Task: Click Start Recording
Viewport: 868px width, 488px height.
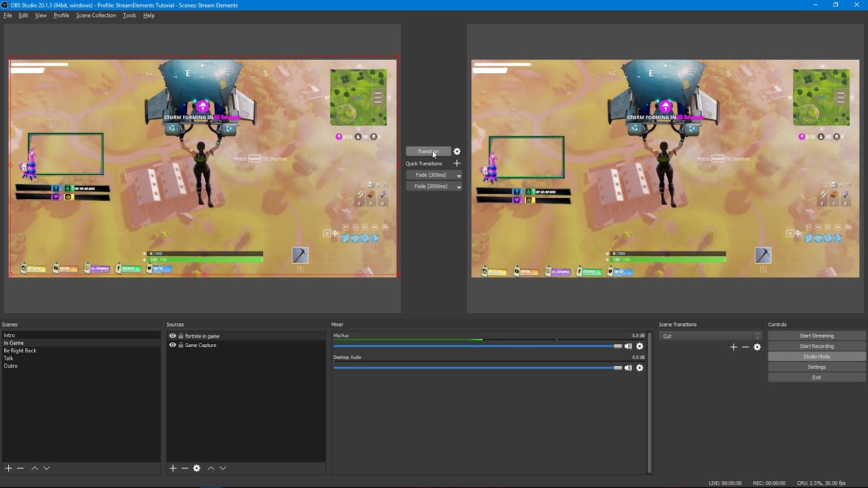Action: click(816, 346)
